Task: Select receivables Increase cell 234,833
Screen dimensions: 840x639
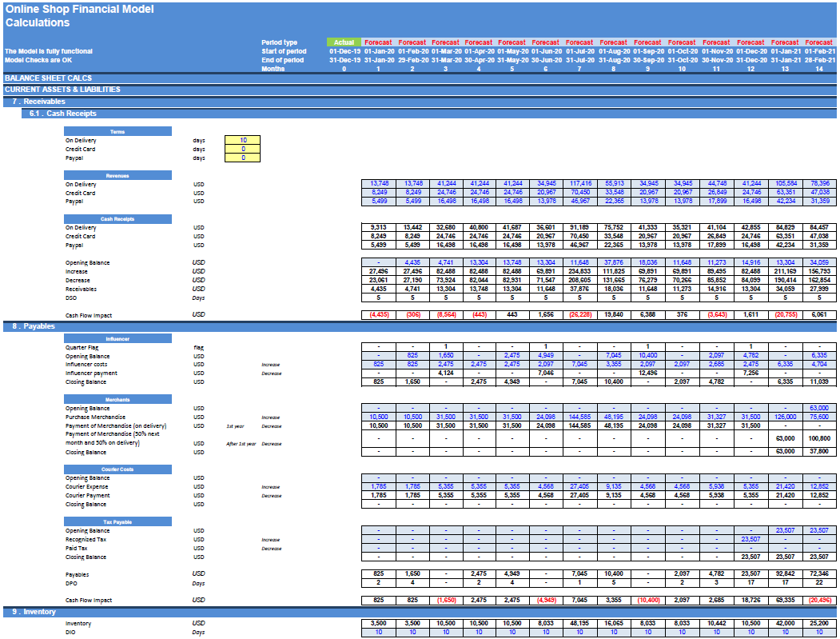Action: [x=579, y=271]
